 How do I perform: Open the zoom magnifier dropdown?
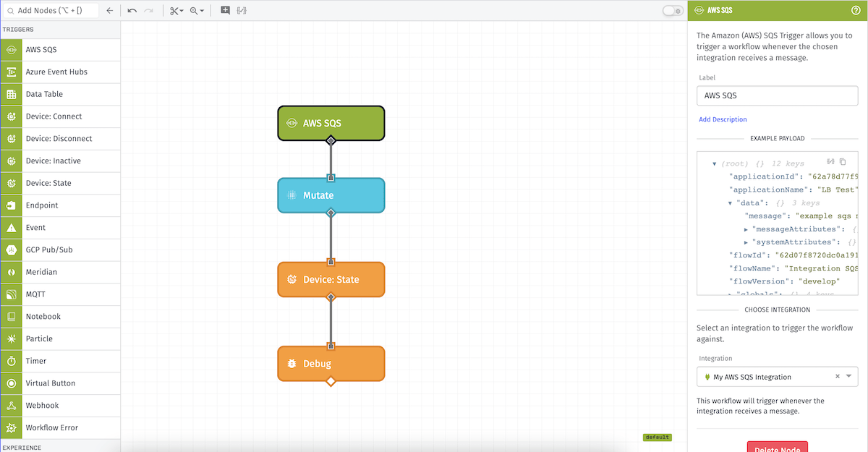[x=197, y=11]
